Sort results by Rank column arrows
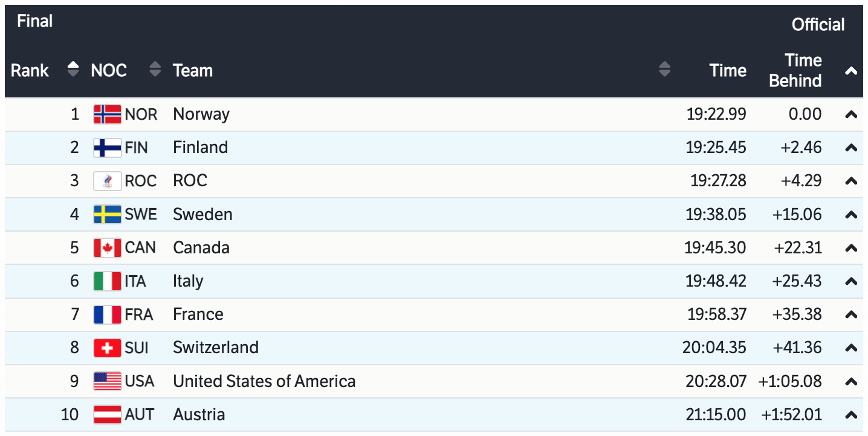 point(73,70)
